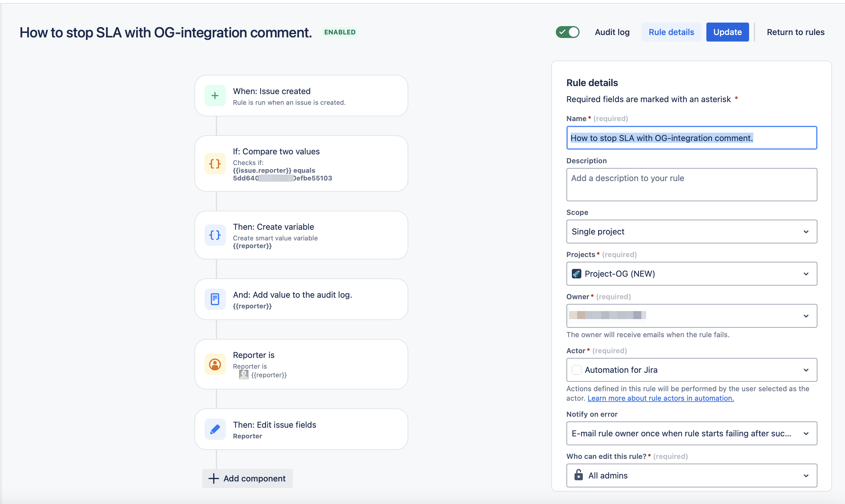Open the Notify on error dropdown
Screen dimensions: 845x504
pos(691,433)
